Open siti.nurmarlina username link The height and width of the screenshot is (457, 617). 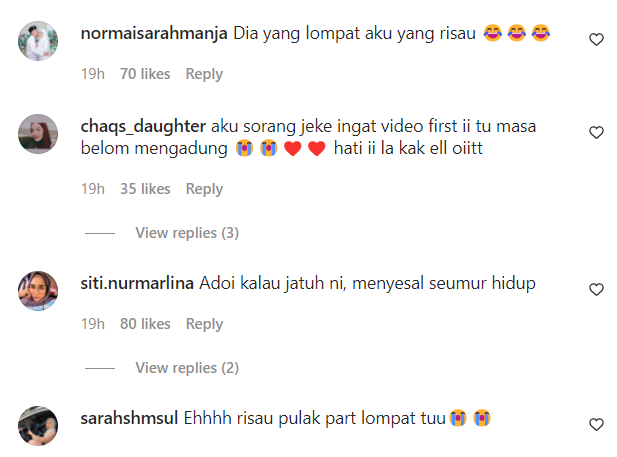point(137,283)
